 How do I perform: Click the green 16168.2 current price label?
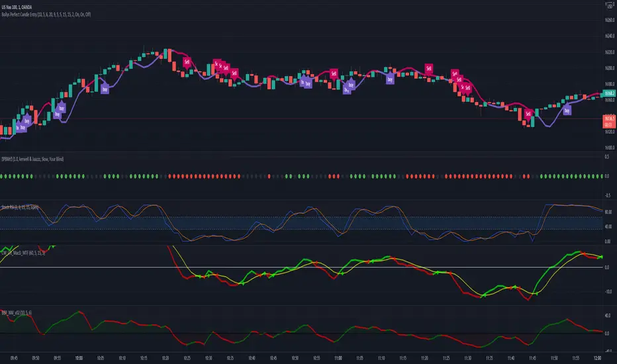tap(609, 93)
